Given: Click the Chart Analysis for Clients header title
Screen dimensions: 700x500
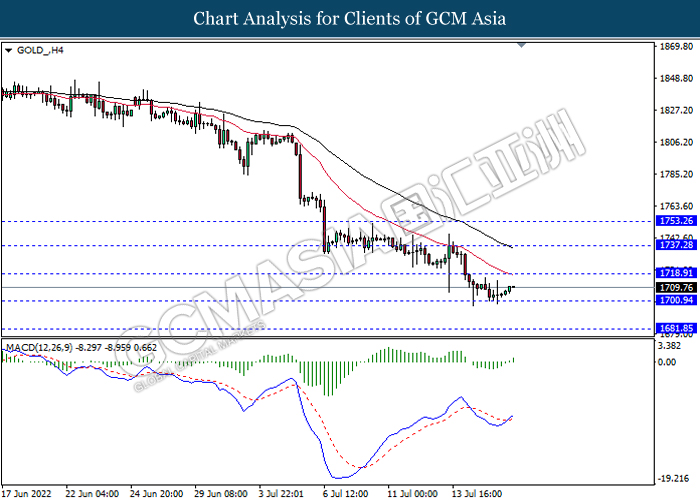Looking at the screenshot, I should click(x=350, y=19).
